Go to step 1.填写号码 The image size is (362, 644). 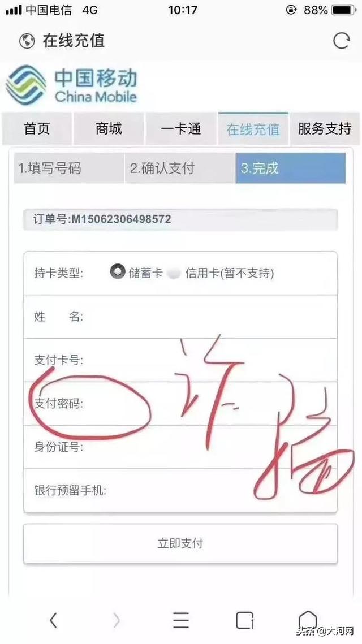(68, 168)
